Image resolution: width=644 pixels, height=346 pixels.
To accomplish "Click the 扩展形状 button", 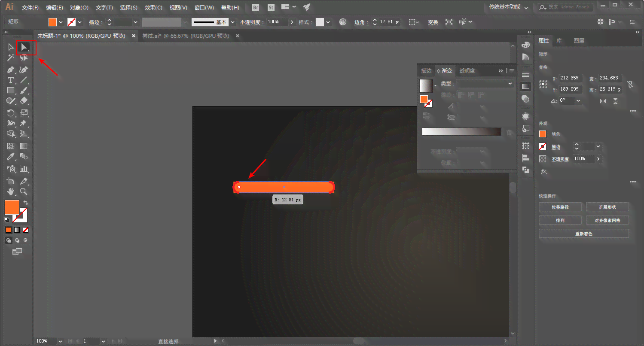I will click(607, 207).
